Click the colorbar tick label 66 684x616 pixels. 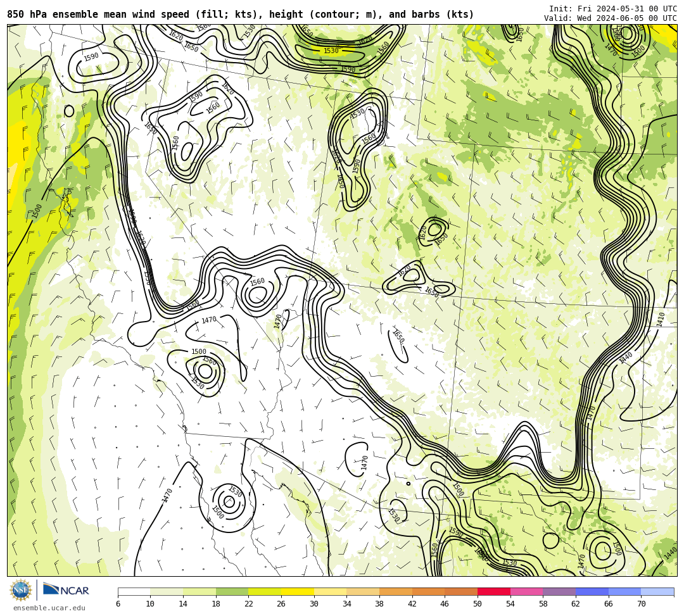609,604
